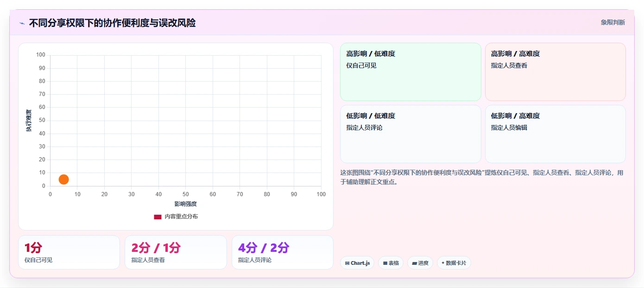The height and width of the screenshot is (288, 644).
Task: Click the 指定人员编辑 text in the quadrant grid
Action: (x=509, y=128)
